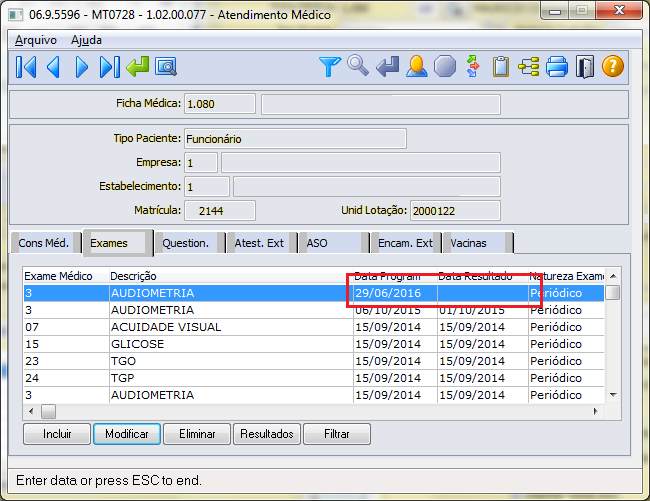650x501 pixels.
Task: Open the yellow hierarchy tree icon
Action: coord(529,67)
